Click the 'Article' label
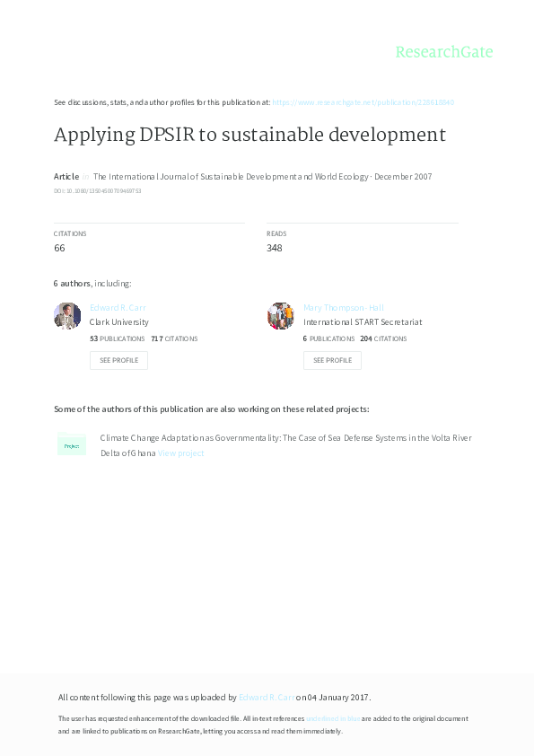This screenshot has height=756, width=534. pos(66,177)
